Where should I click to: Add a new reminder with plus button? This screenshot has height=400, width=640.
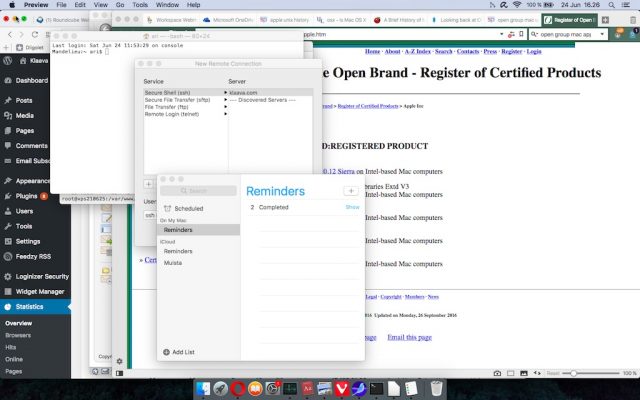tap(351, 191)
